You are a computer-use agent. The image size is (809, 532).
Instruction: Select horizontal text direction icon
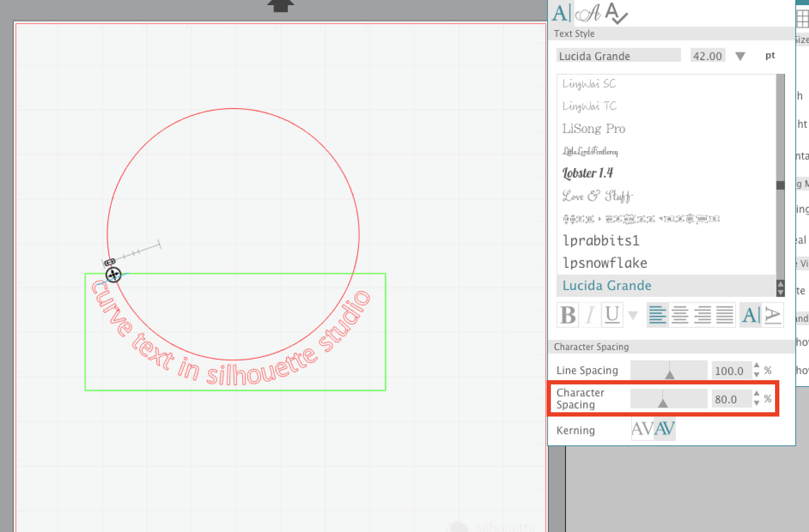[751, 315]
